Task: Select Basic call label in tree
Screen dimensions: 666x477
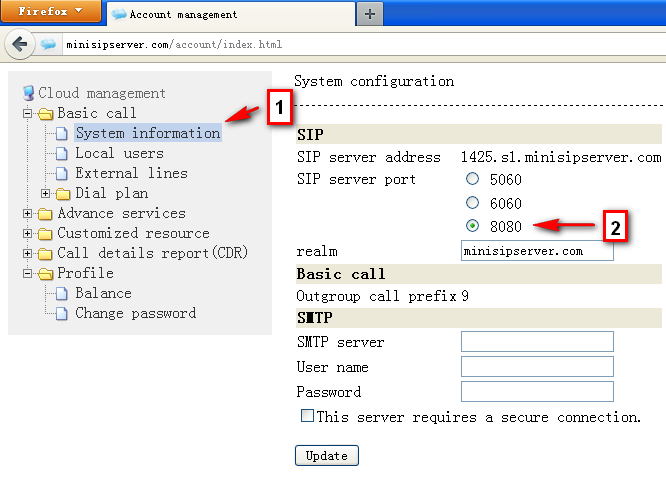Action: [x=97, y=113]
